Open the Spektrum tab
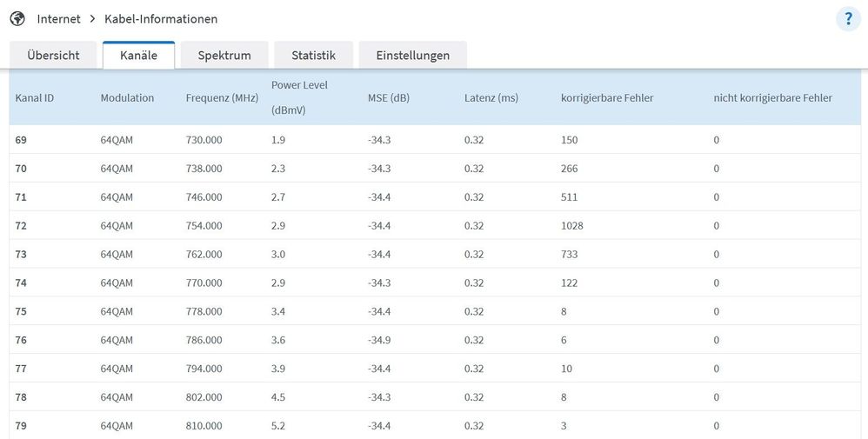Viewport: 868px width, 439px height. coord(224,55)
